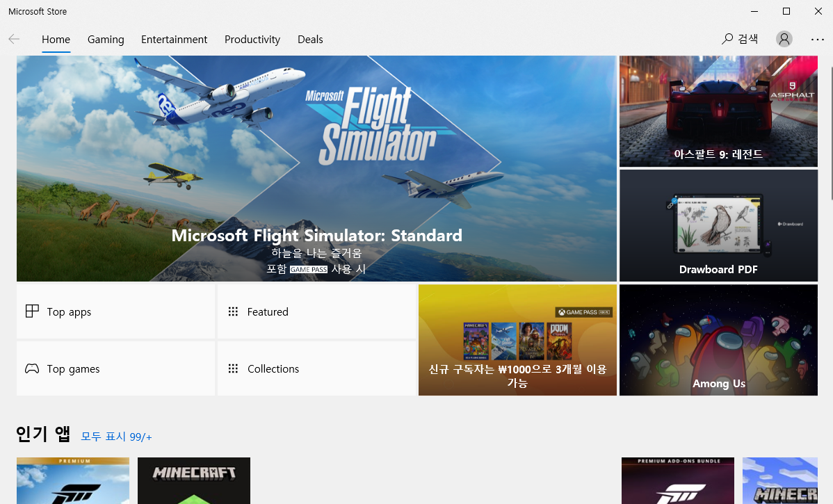The image size is (833, 504).
Task: Open the Game Pass ₩1000 promotion tile
Action: (x=517, y=340)
